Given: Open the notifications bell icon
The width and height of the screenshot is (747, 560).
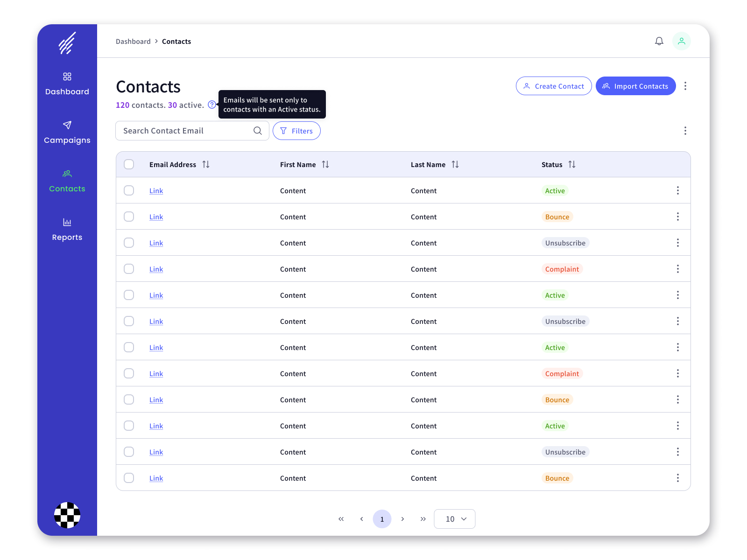Looking at the screenshot, I should coord(659,41).
